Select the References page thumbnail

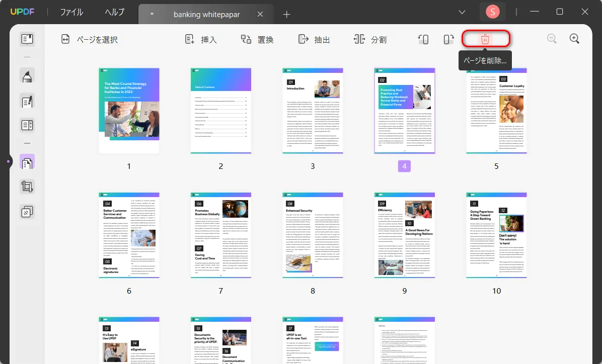tap(405, 340)
